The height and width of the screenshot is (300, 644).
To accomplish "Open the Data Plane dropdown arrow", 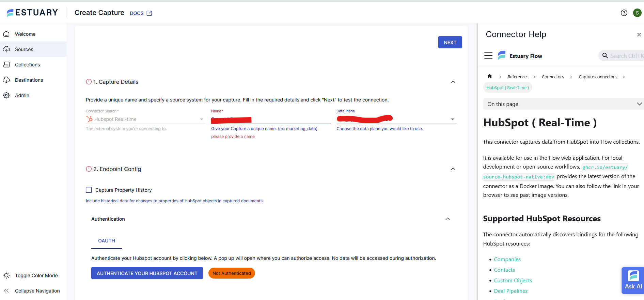I will [453, 119].
